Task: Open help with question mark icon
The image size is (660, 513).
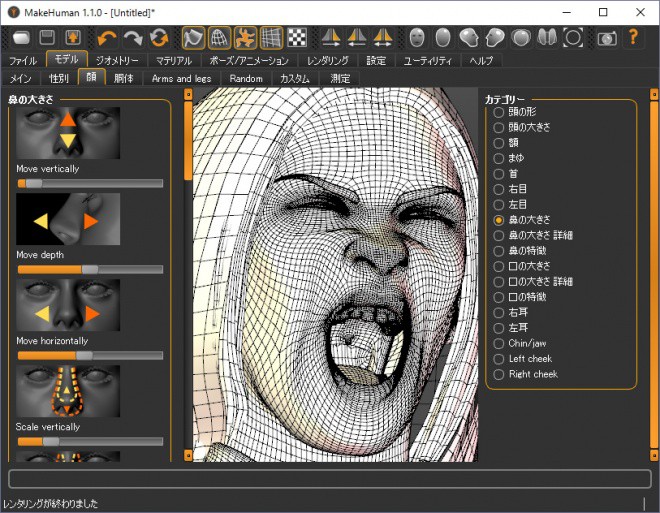Action: 633,37
